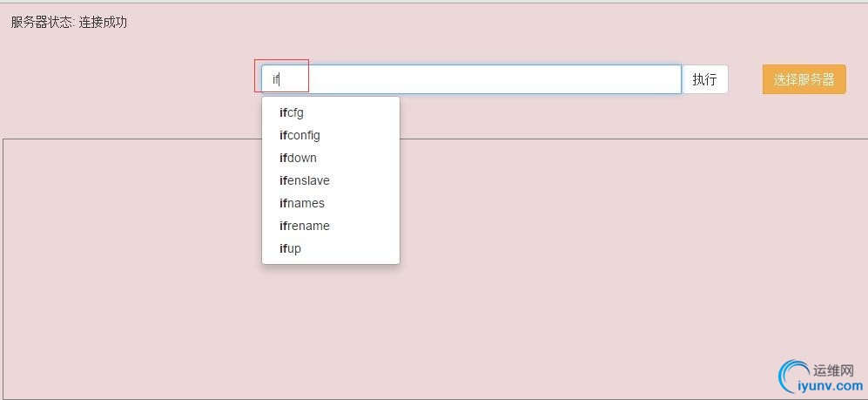Click the 运维网 watermark text
The width and height of the screenshot is (868, 400).
tap(834, 369)
